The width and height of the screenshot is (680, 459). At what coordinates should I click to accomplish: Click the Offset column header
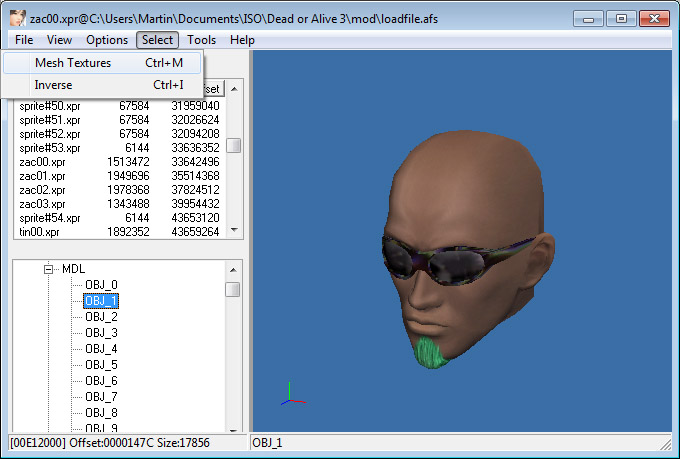[214, 89]
